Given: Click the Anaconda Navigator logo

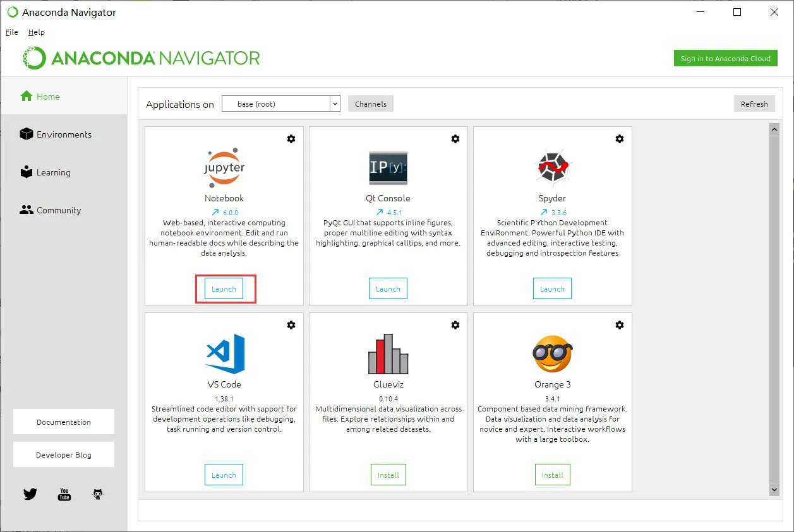Looking at the screenshot, I should coord(142,58).
